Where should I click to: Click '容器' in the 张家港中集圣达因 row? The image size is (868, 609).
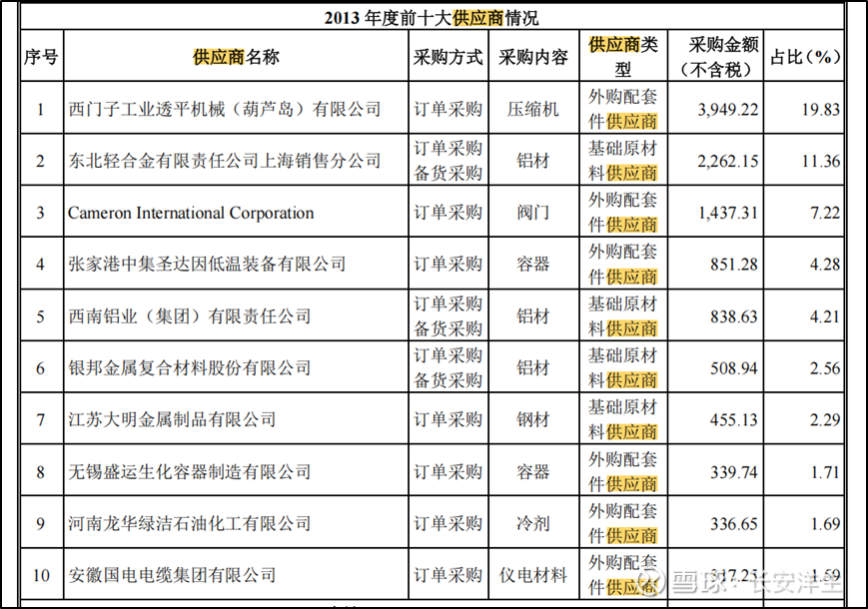coord(533,264)
